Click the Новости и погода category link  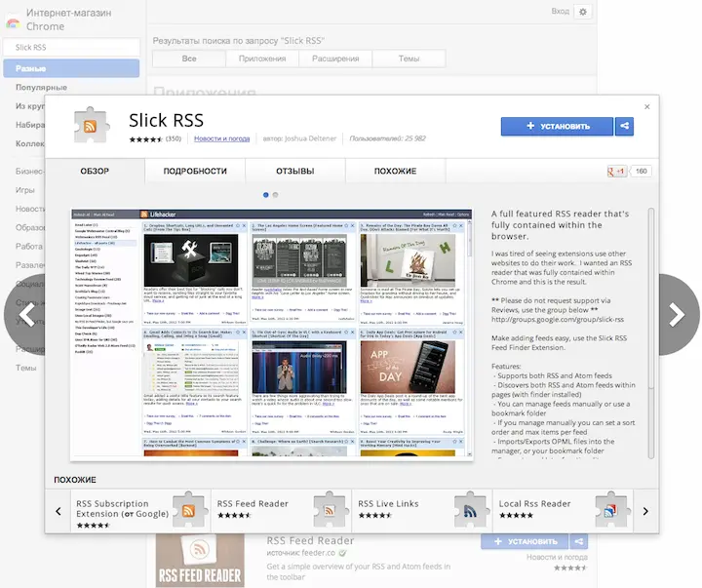tap(221, 138)
